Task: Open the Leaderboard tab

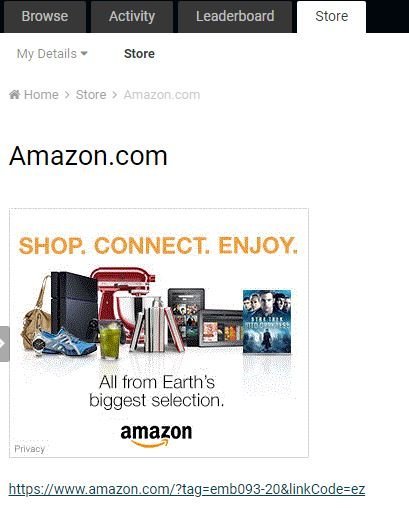Action: (x=235, y=16)
